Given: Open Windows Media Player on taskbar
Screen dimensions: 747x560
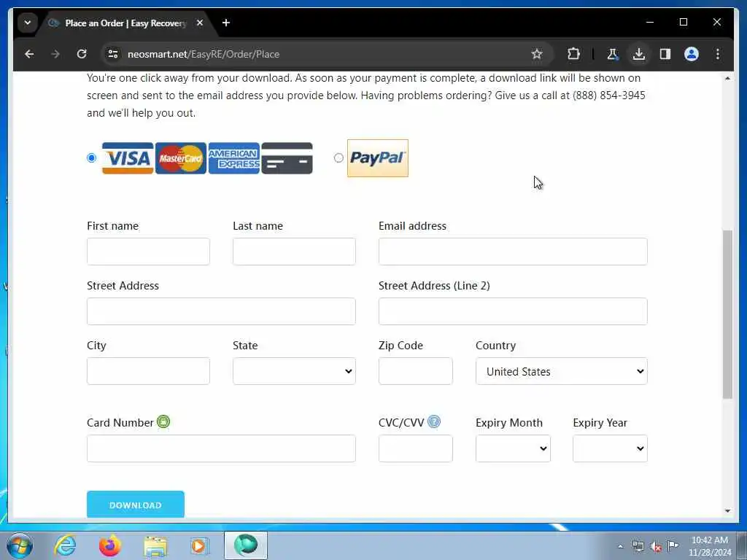Looking at the screenshot, I should pyautogui.click(x=199, y=545).
